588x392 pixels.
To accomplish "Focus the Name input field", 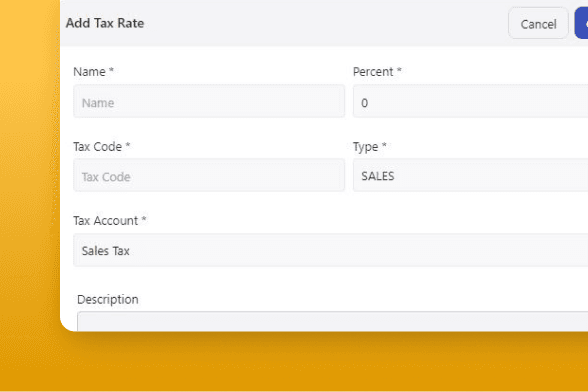I will tap(209, 101).
